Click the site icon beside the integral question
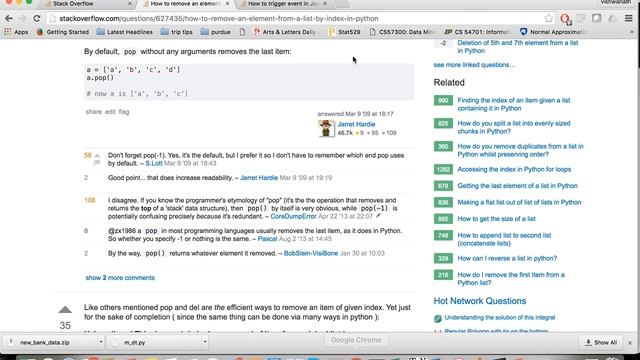 (438, 318)
